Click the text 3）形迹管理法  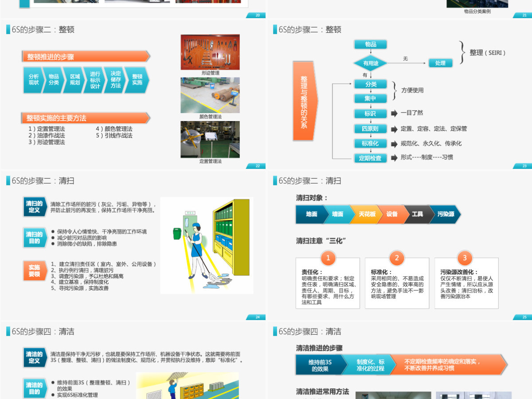(x=47, y=142)
